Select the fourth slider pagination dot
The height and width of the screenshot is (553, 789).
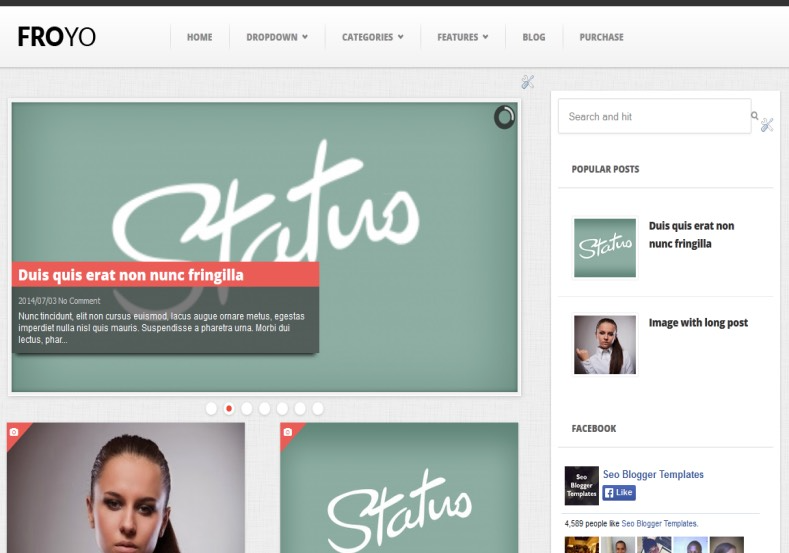click(x=264, y=409)
